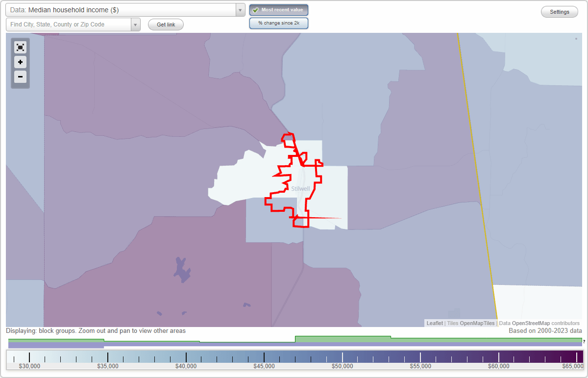Open the Settings panel
This screenshot has height=378, width=588.
559,11
